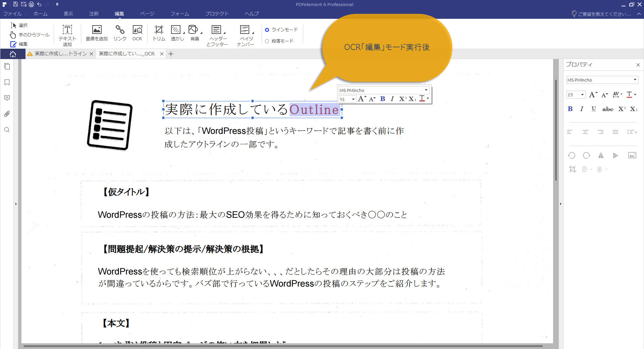Open the ファイル menu
The image size is (644, 349).
click(12, 14)
